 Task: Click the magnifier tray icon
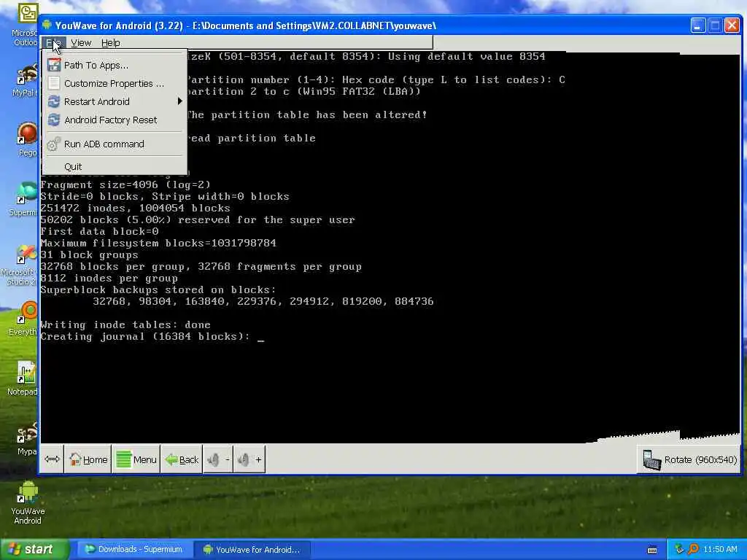tap(693, 549)
